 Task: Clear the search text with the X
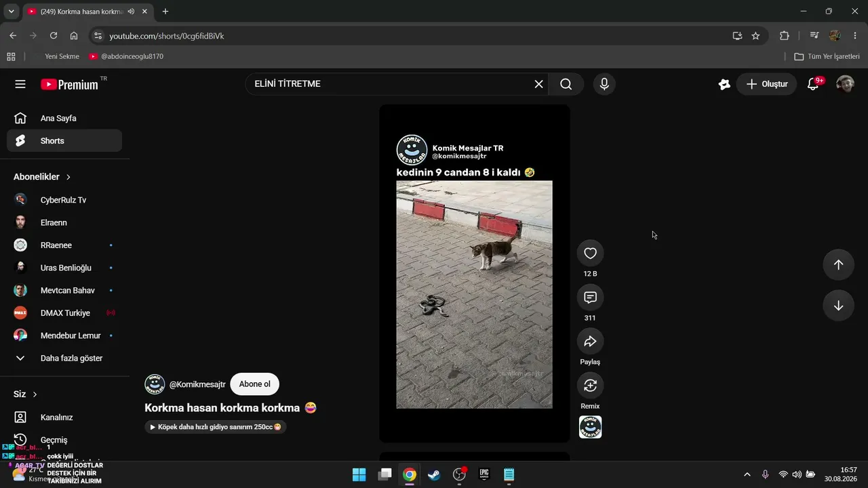[x=538, y=84]
